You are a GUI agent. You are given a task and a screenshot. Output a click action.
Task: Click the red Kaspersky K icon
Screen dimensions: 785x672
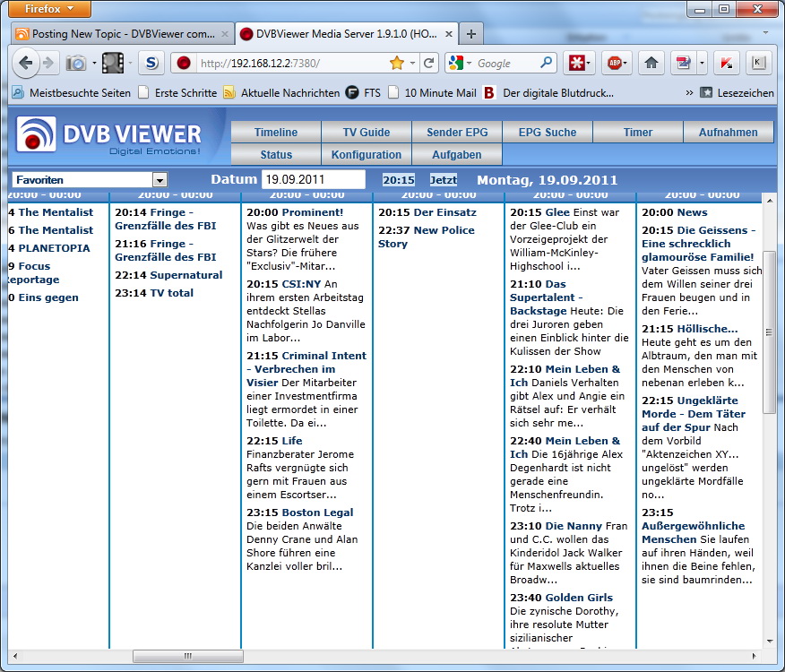tap(726, 63)
